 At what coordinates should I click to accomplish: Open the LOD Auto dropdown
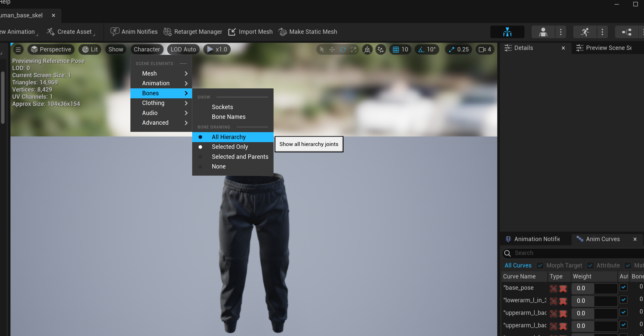(x=183, y=49)
